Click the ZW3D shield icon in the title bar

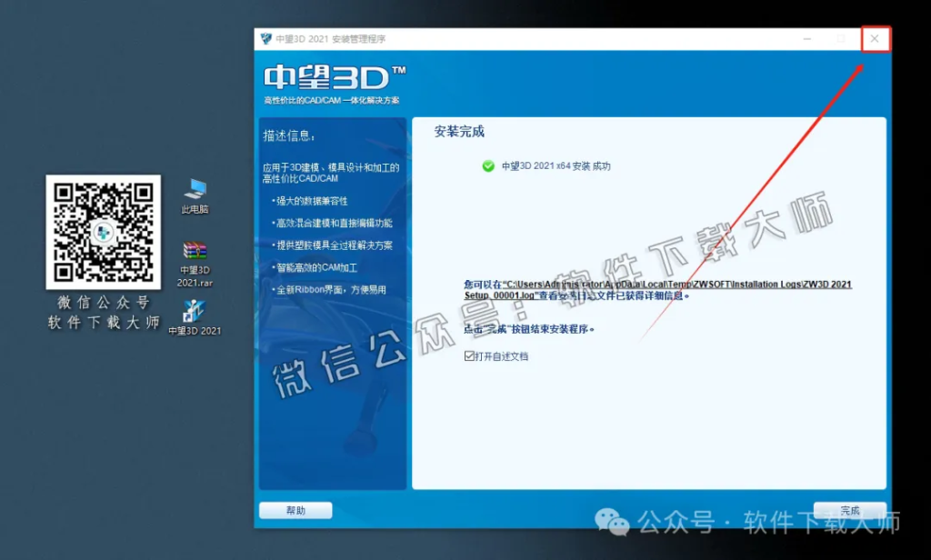pos(265,38)
